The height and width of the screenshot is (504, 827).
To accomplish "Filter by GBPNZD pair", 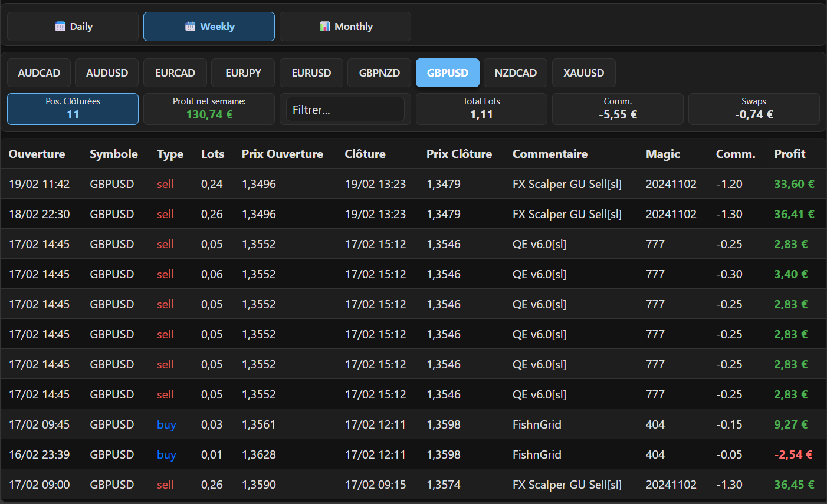I will [379, 73].
